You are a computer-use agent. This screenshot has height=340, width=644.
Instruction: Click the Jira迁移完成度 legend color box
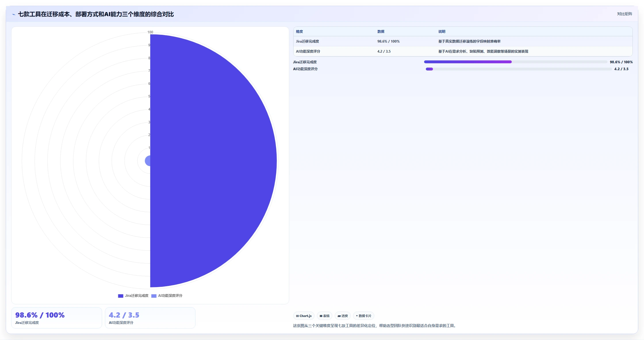(x=120, y=296)
